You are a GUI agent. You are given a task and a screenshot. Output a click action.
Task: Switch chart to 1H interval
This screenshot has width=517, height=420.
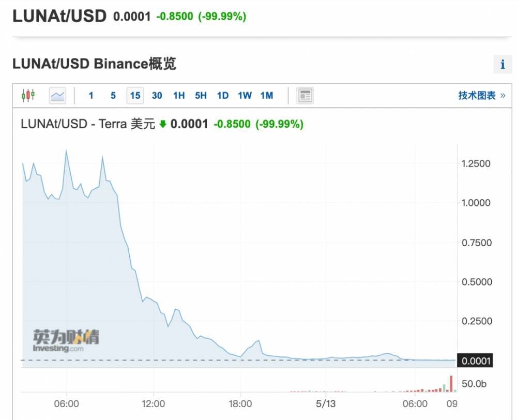point(179,96)
